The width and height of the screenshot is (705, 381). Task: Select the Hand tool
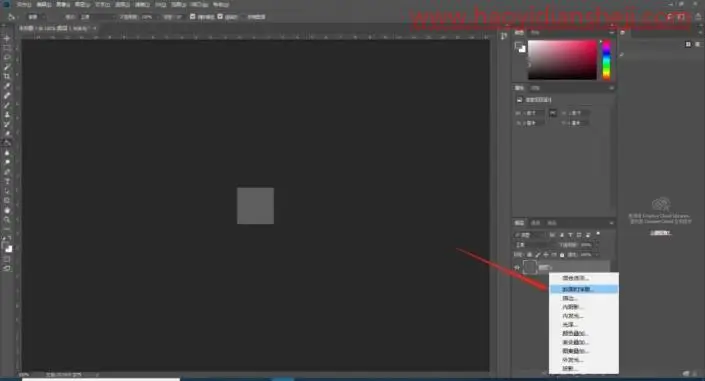pos(7,210)
